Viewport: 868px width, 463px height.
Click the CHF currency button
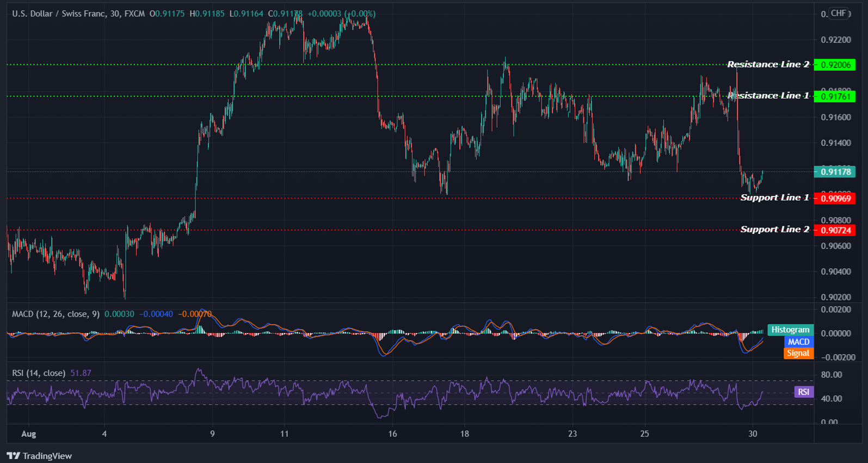click(839, 13)
